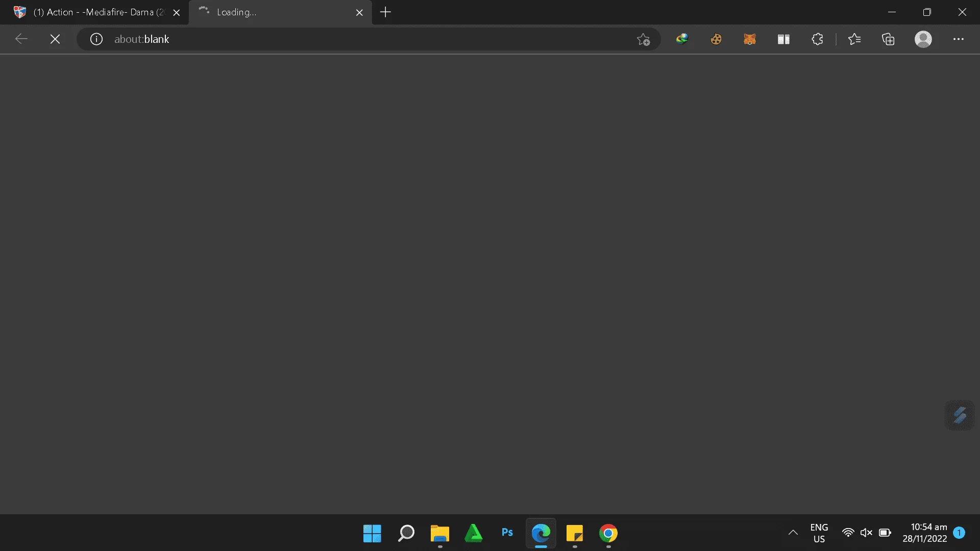This screenshot has width=980, height=551.
Task: Open Windows Search from taskbar
Action: tap(406, 534)
